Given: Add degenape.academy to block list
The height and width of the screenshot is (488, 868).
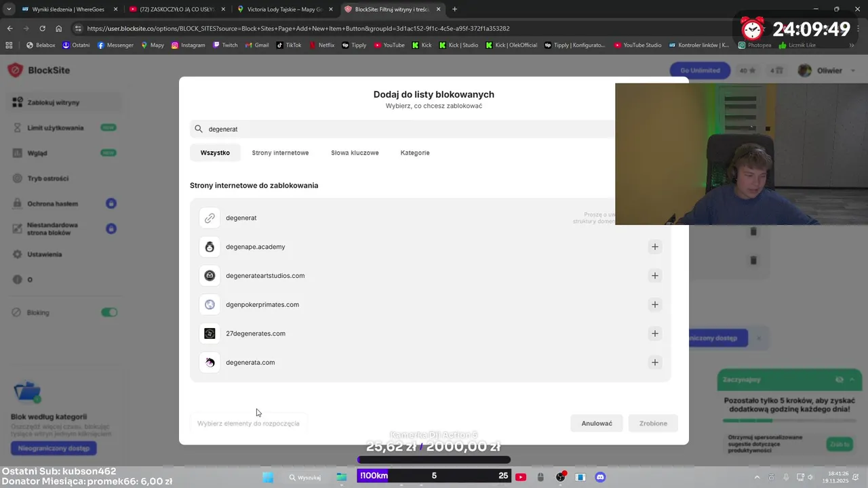Looking at the screenshot, I should (655, 247).
